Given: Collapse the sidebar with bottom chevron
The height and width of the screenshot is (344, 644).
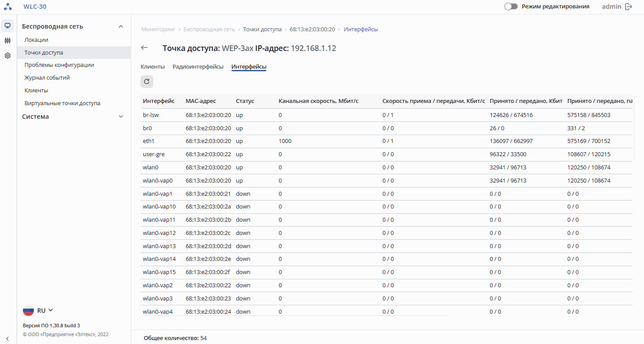Looking at the screenshot, I should [7, 338].
